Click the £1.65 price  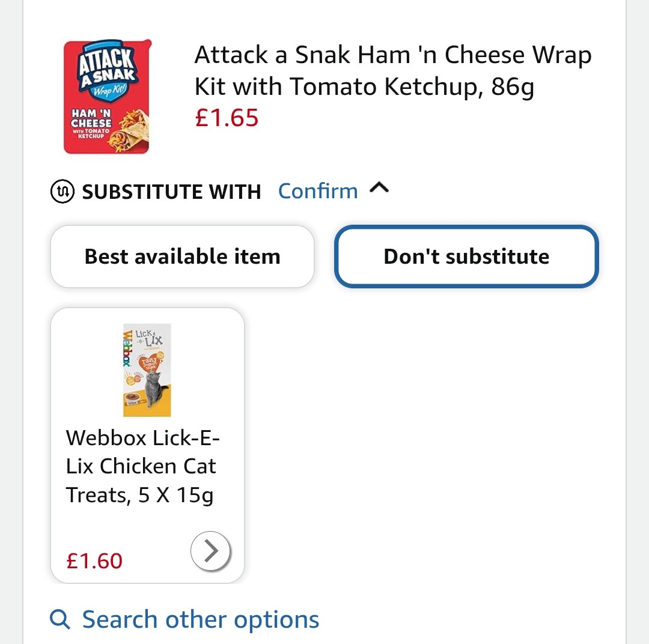pos(227,117)
